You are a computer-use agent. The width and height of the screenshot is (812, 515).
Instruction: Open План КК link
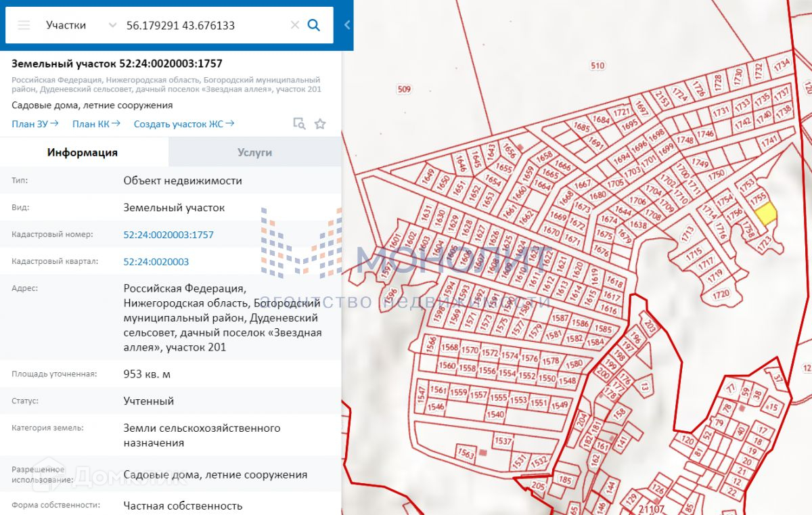pos(96,123)
